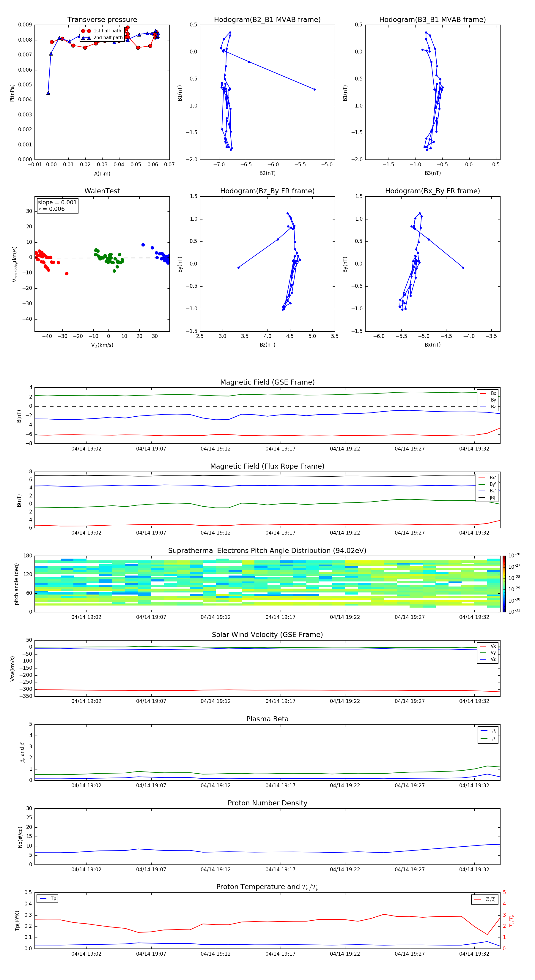Select the By' entry in Flux Rope legend
Screen dimensions: 535x980
487,484
